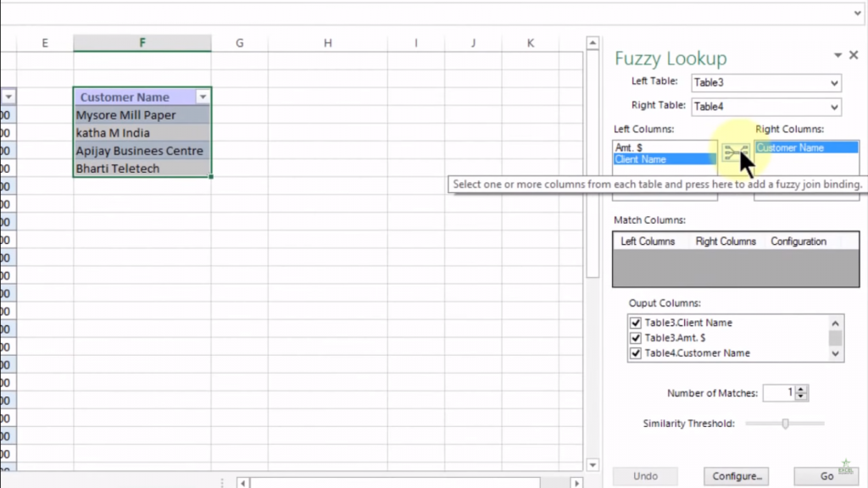Click the Output Columns scroll-down arrow
The width and height of the screenshot is (868, 488).
click(x=835, y=353)
